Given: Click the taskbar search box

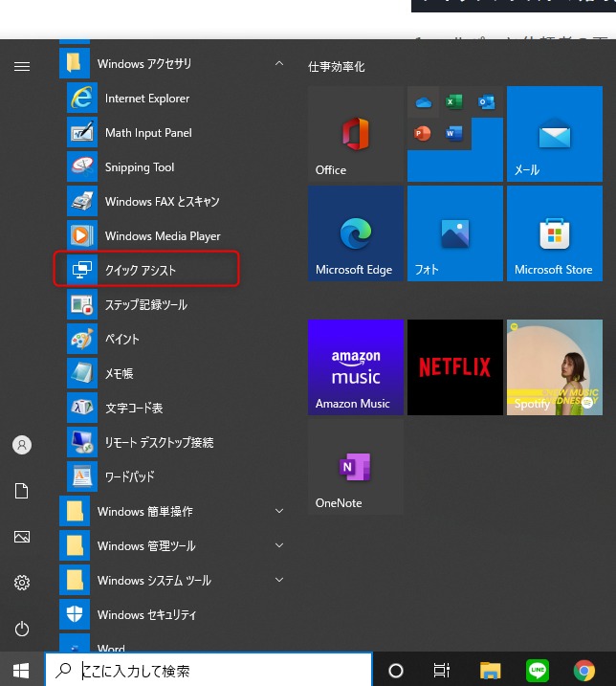Looking at the screenshot, I should [209, 671].
